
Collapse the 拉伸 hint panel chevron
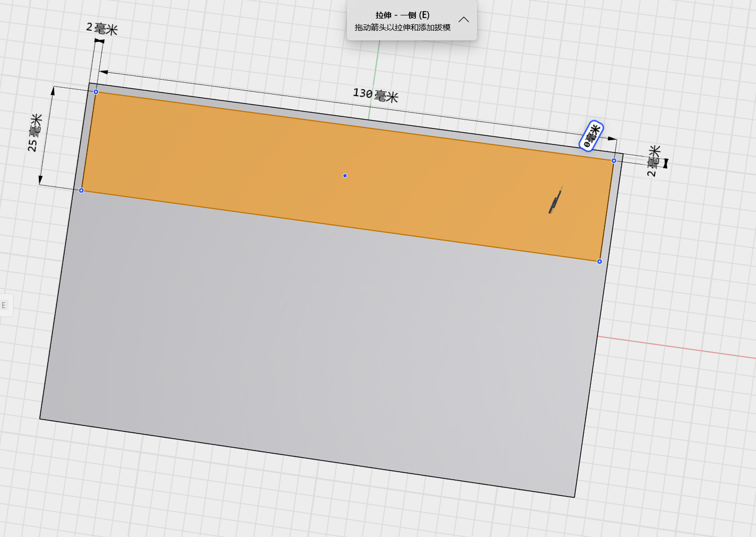(464, 20)
